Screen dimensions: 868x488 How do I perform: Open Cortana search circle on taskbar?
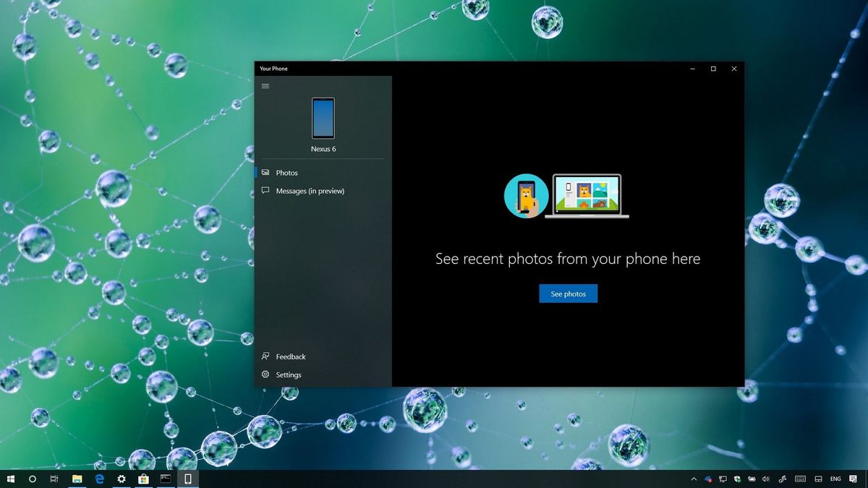(x=33, y=479)
